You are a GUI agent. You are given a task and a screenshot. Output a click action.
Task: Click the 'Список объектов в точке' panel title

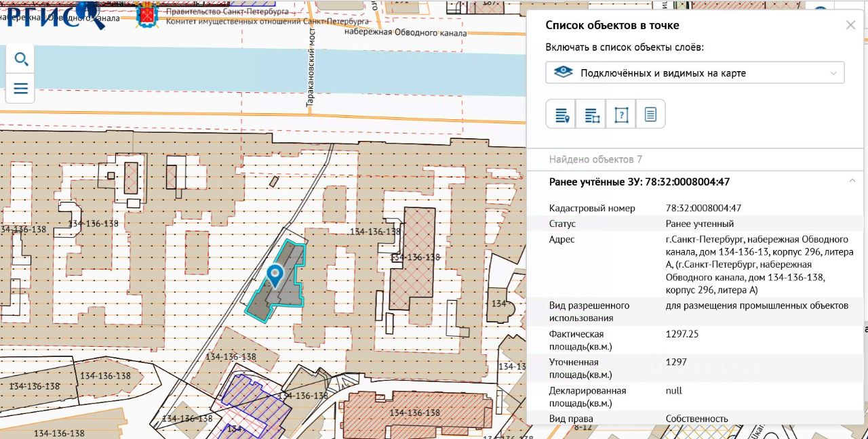pos(612,25)
